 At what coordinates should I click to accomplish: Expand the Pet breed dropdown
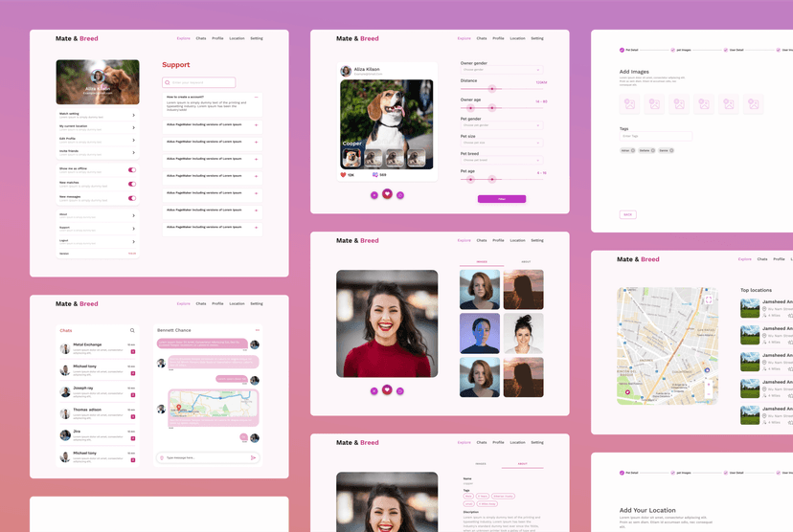(503, 160)
